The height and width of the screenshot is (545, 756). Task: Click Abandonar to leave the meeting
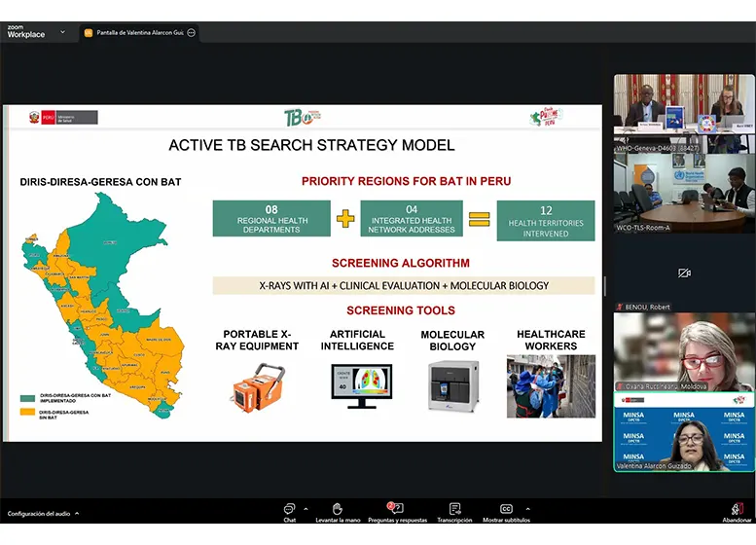737,512
